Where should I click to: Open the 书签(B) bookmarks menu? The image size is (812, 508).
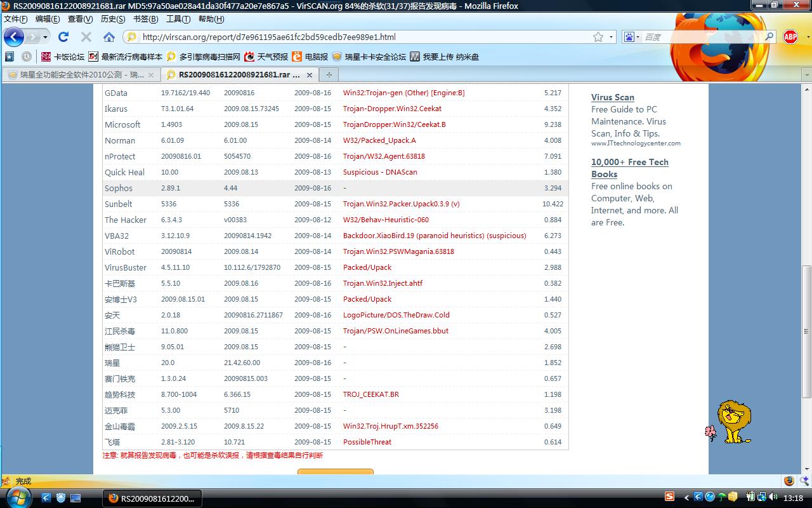pos(145,19)
